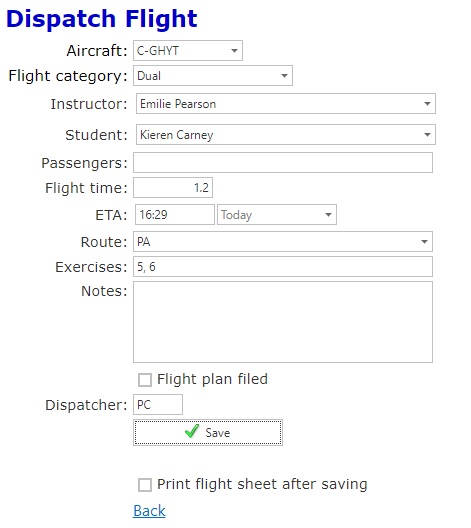Click the green checkmark Save icon
The width and height of the screenshot is (471, 528).
pyautogui.click(x=192, y=431)
